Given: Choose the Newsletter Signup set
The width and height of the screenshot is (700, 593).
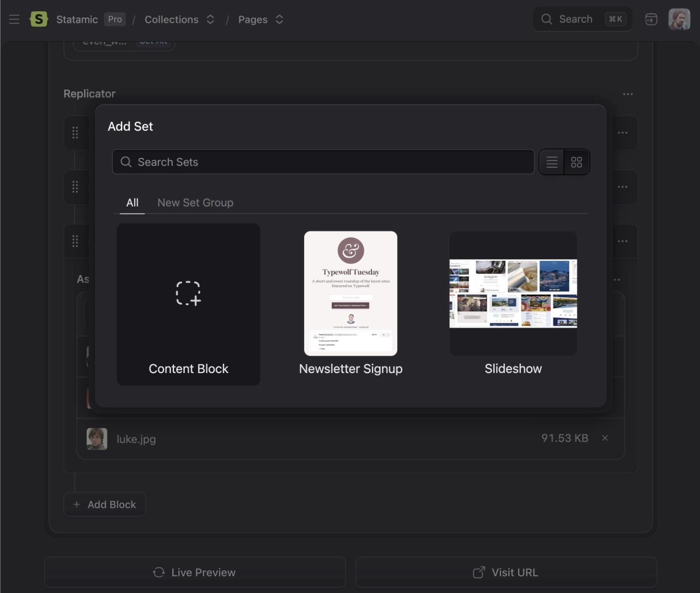Looking at the screenshot, I should point(350,304).
